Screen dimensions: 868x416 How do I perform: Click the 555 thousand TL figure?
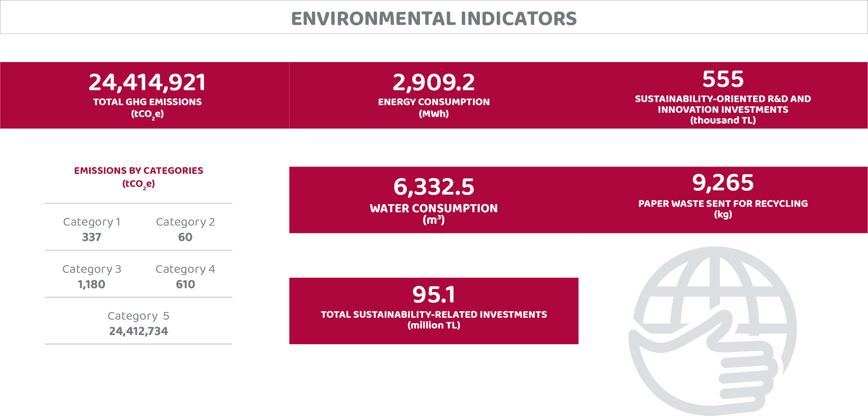pos(723,79)
